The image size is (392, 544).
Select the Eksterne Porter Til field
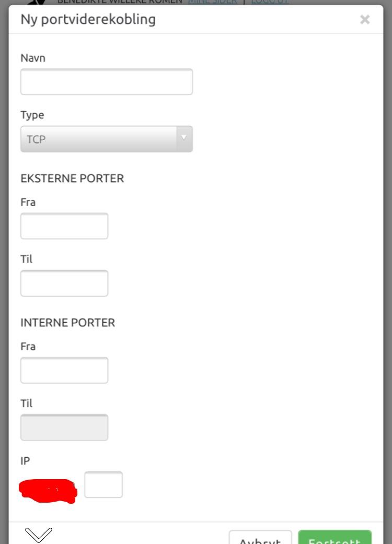[64, 284]
